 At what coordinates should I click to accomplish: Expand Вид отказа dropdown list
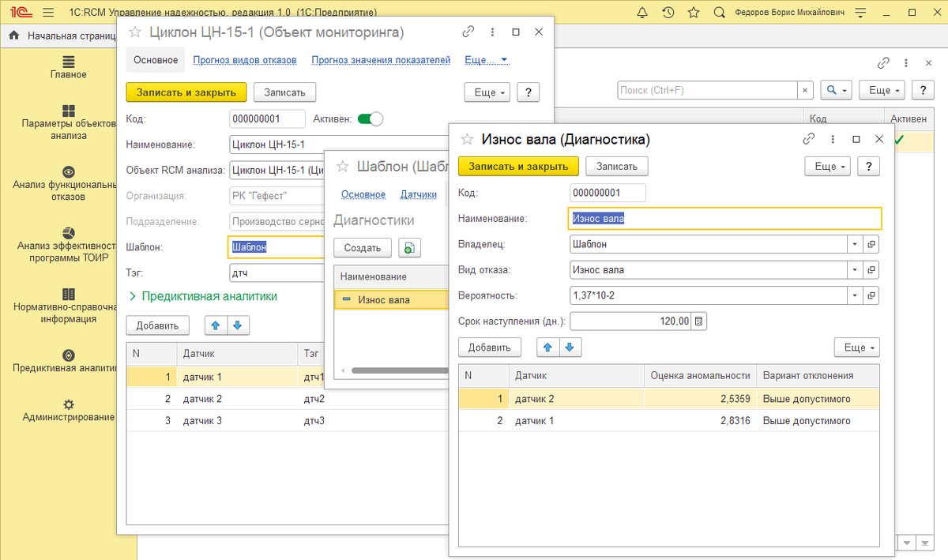pyautogui.click(x=855, y=270)
